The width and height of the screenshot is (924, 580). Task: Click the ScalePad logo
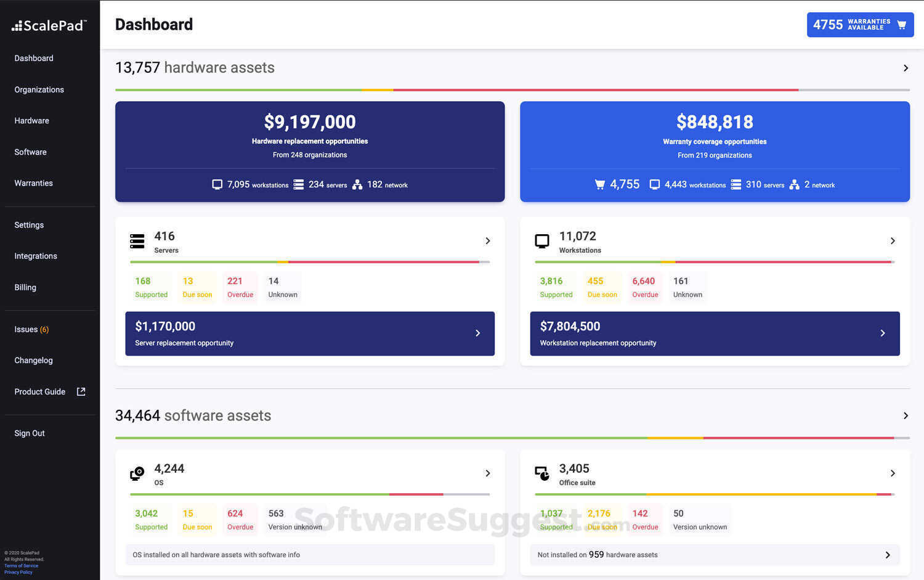48,25
